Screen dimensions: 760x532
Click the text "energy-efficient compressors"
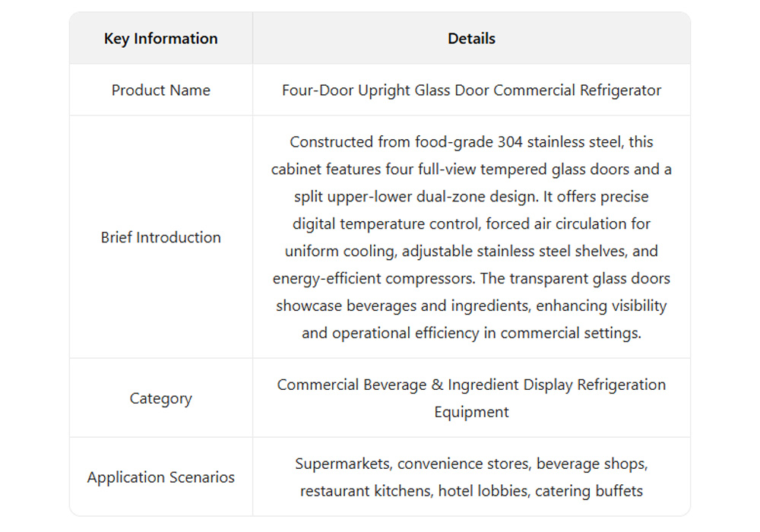pos(373,279)
